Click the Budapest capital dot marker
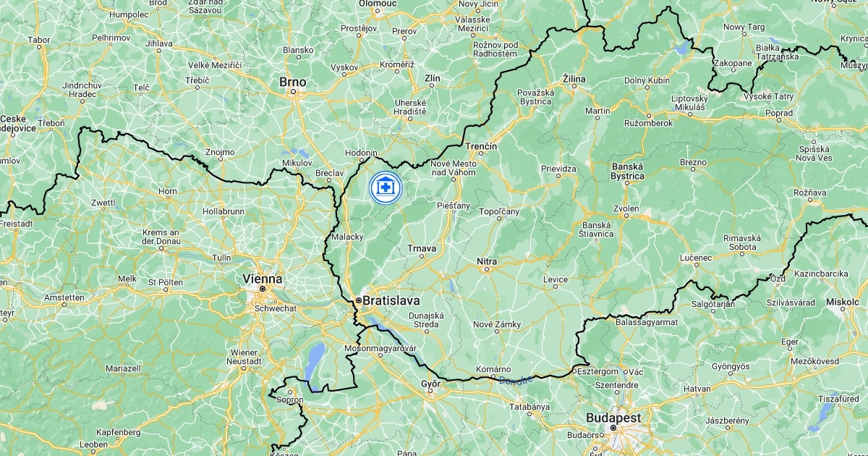Viewport: 868px width, 456px height. tap(613, 428)
